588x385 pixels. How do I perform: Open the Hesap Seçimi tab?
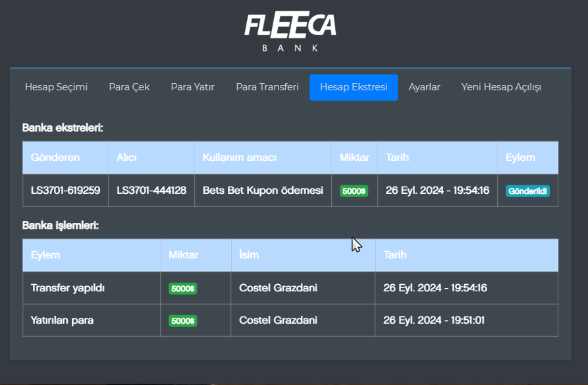point(56,87)
